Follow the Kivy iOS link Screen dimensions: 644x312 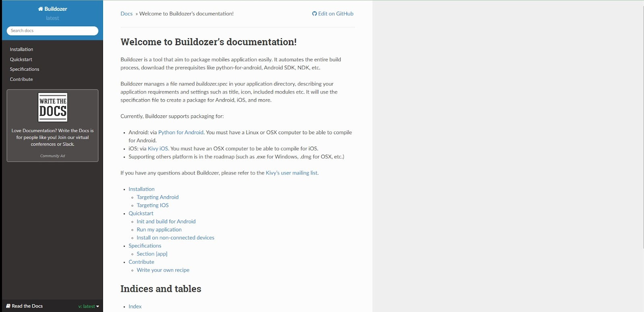158,148
